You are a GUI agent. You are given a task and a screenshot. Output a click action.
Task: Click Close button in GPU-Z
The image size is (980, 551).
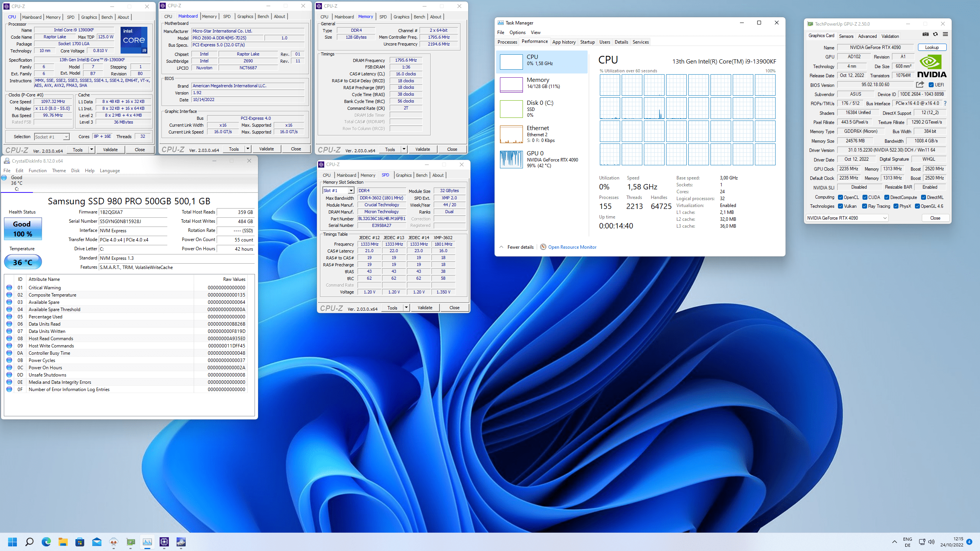[935, 218]
